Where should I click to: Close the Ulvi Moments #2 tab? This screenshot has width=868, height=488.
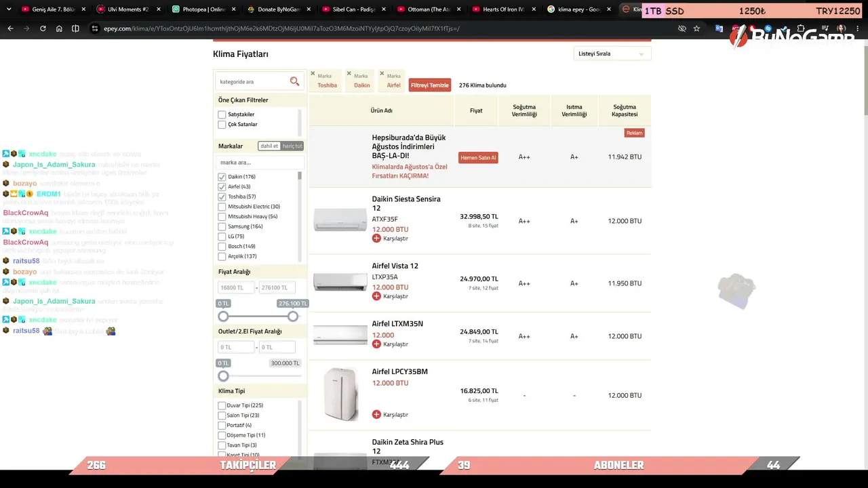click(x=159, y=9)
